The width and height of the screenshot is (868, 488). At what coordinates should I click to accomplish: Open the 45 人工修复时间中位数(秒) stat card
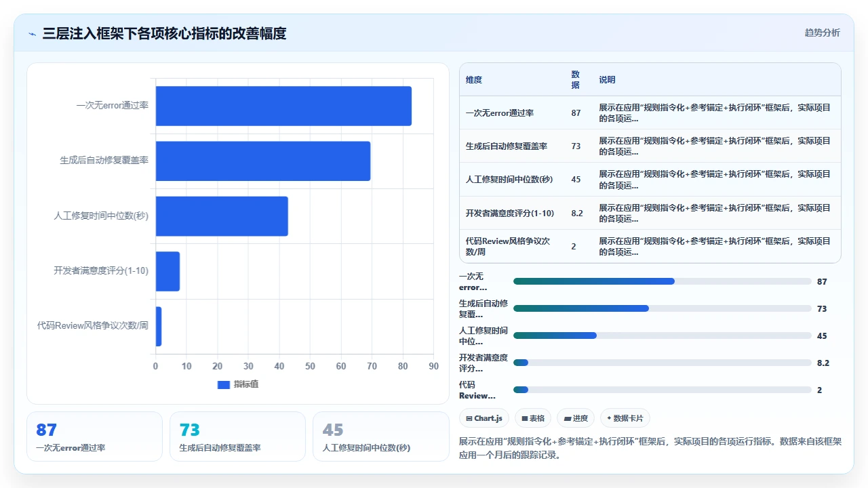380,436
